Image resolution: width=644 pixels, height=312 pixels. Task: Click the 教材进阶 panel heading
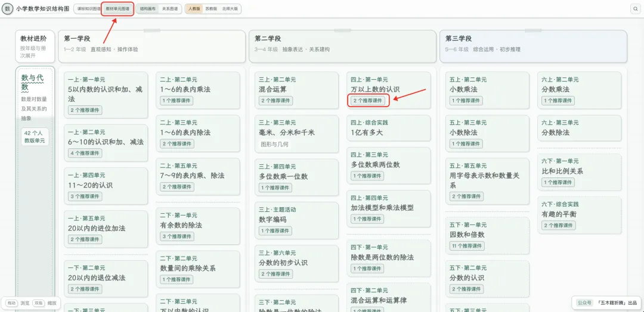33,39
